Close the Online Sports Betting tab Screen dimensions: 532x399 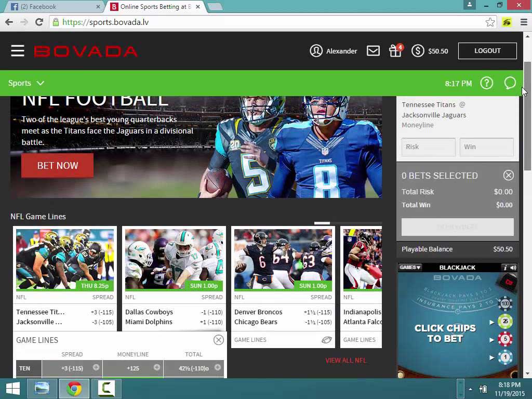[198, 6]
